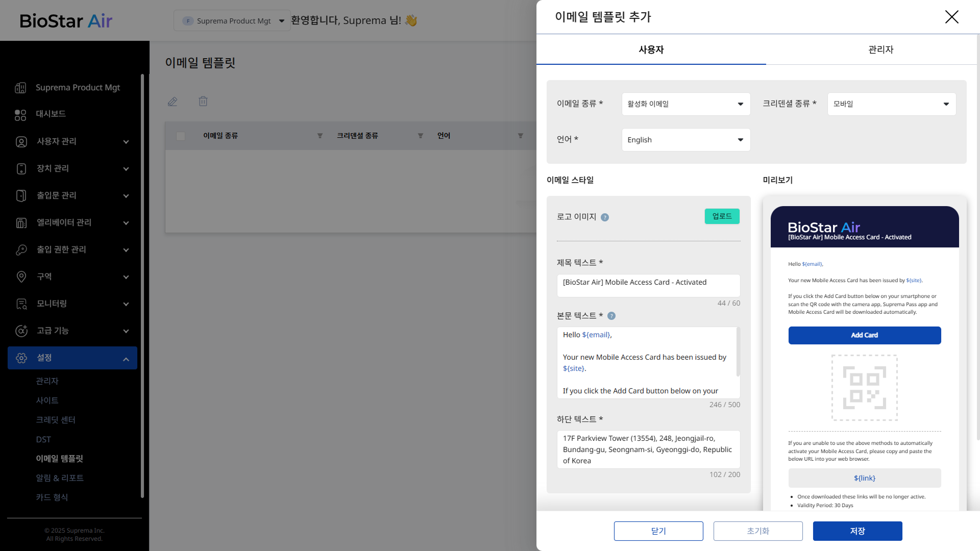
Task: Click the 크리덴셜 종류 column filter icon
Action: (421, 136)
